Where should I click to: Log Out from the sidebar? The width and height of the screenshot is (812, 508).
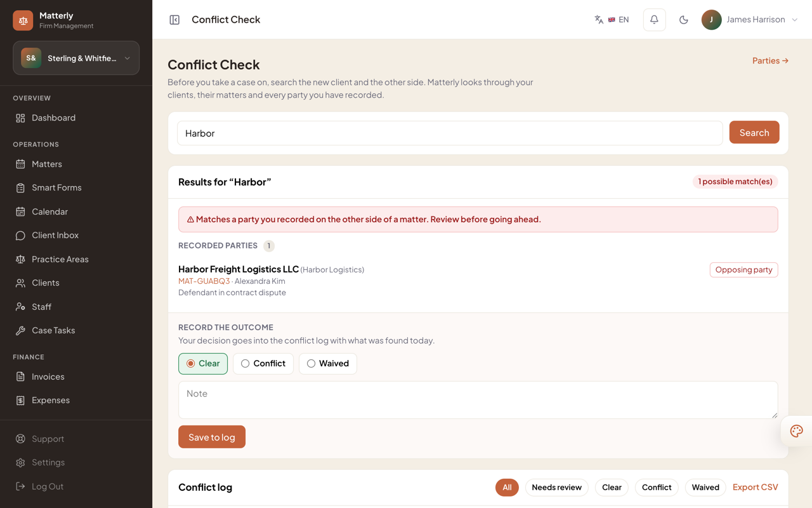(x=48, y=487)
